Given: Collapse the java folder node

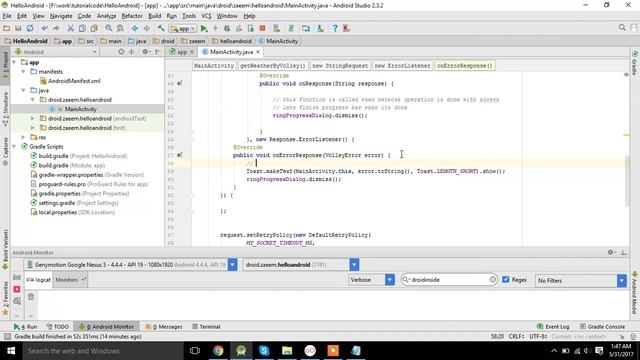Looking at the screenshot, I should (x=24, y=91).
